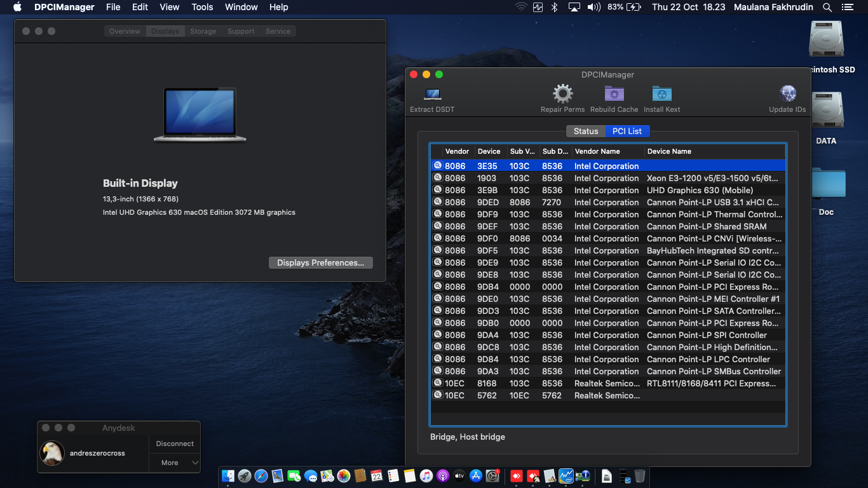Viewport: 868px width, 488px height.
Task: Launch App Store from the Dock
Action: 476,476
